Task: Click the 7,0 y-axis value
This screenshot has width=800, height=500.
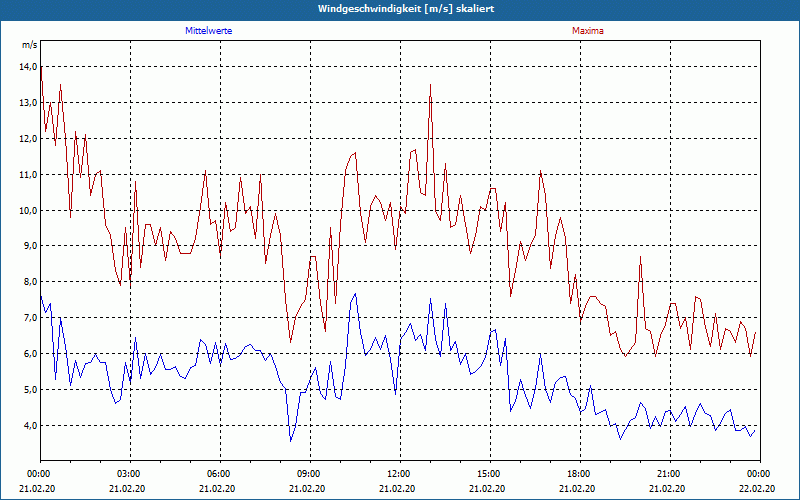Action: 31,318
